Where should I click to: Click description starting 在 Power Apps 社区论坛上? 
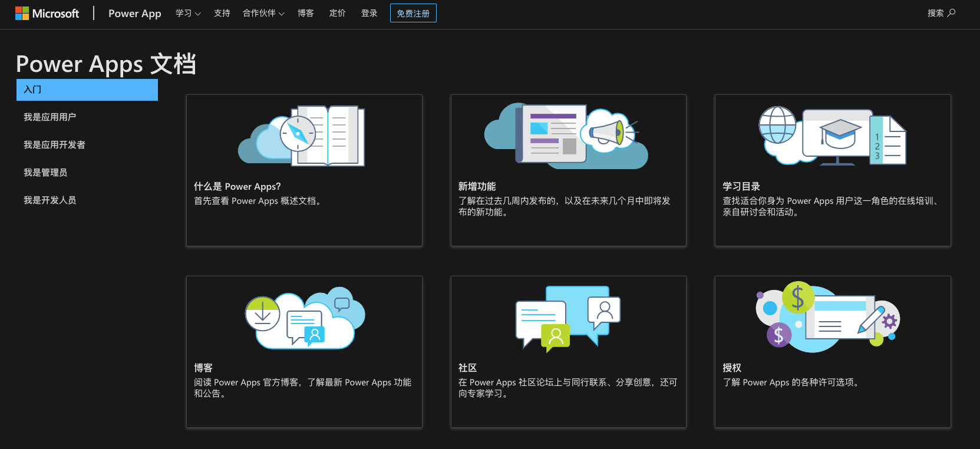(568, 388)
